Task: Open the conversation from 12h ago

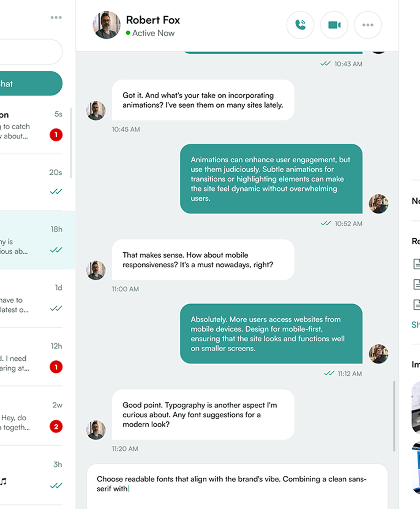Action: [x=31, y=358]
